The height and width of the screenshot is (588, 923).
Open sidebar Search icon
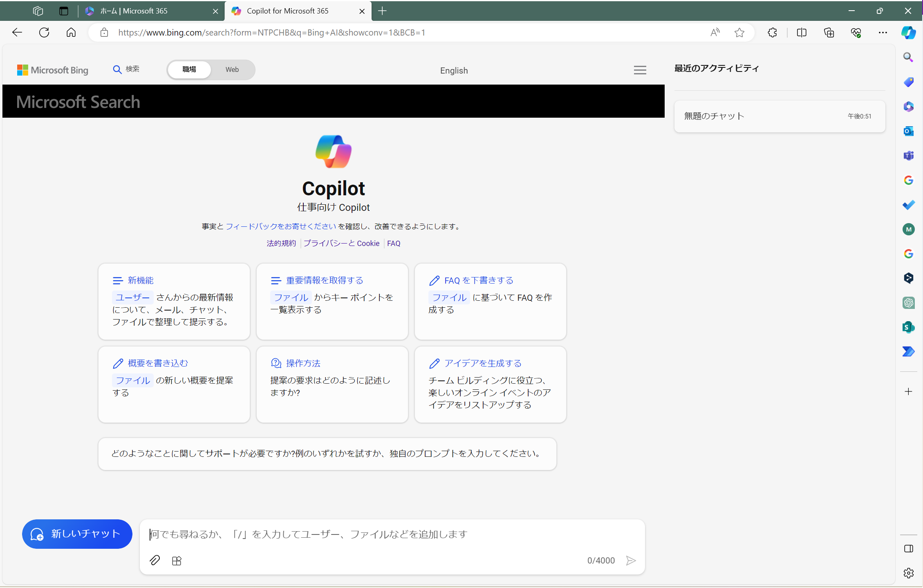point(908,57)
